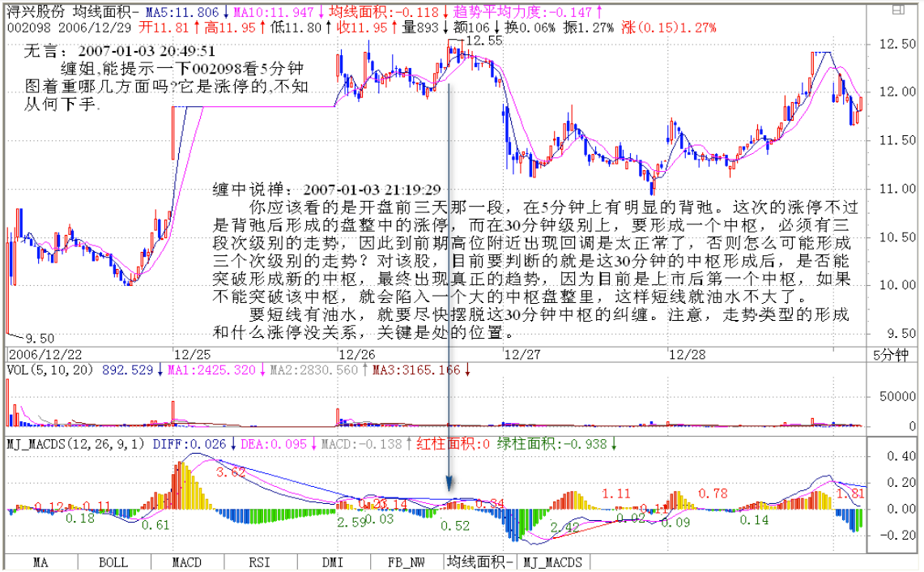Screen dimensions: 924x572
Task: Click the tall red limit-up candle on 12/25
Action: 172,133
